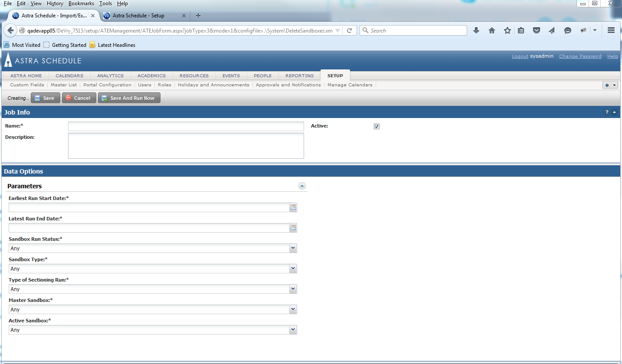Go to Firefox home page icon

492,30
